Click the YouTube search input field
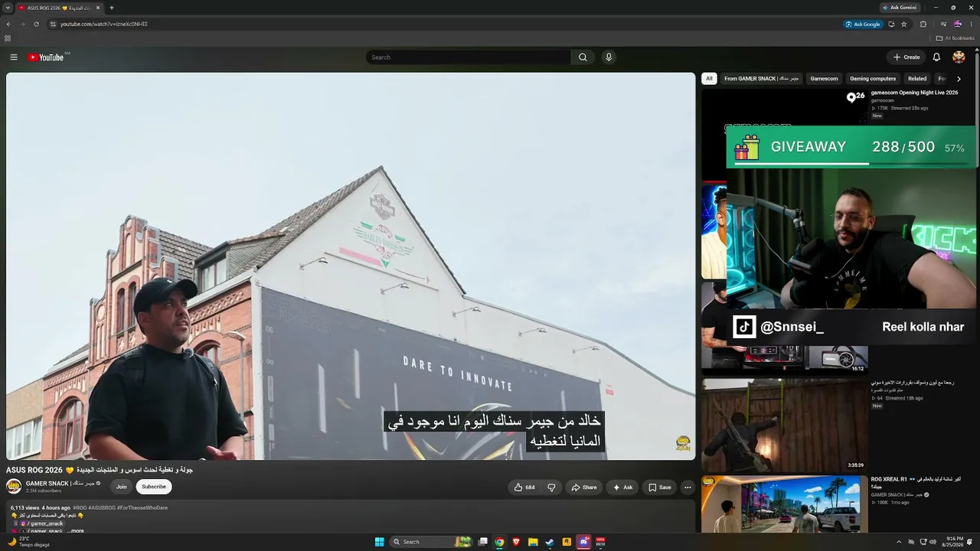980x551 pixels. pyautogui.click(x=469, y=57)
